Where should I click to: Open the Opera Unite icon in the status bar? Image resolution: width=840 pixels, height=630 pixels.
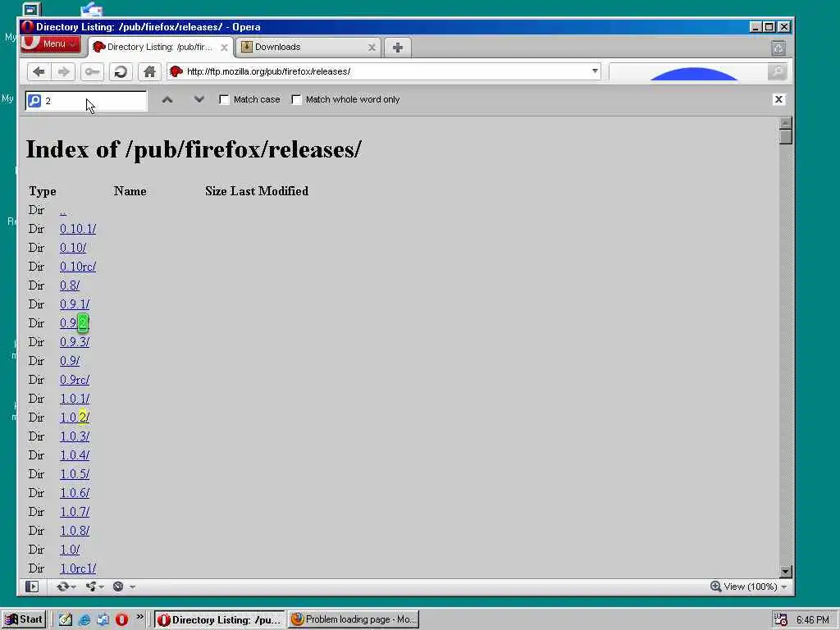coord(91,587)
